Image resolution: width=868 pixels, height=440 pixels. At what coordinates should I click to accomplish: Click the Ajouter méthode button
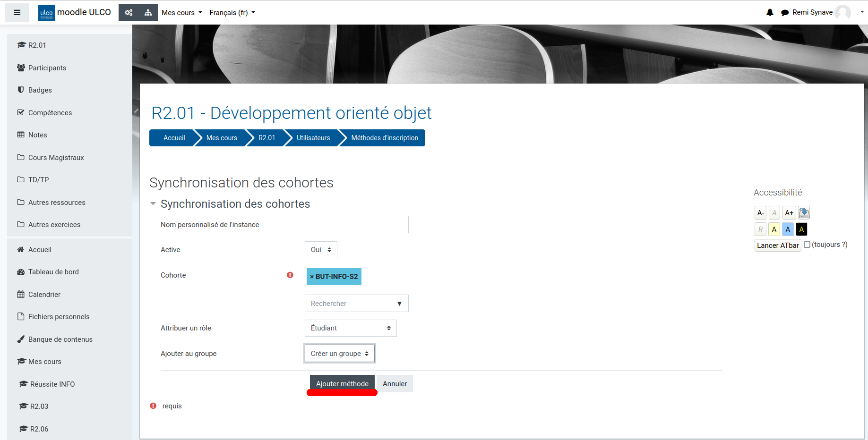[342, 384]
